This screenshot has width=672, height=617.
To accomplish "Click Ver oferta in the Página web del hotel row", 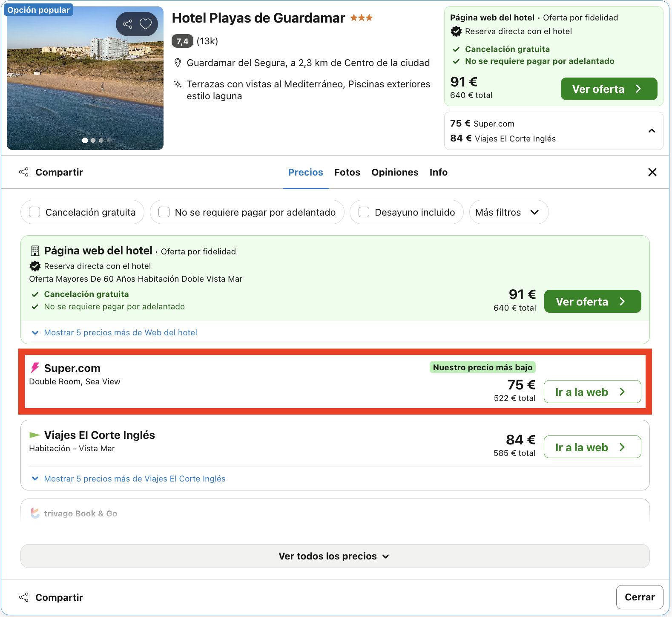I will 593,301.
